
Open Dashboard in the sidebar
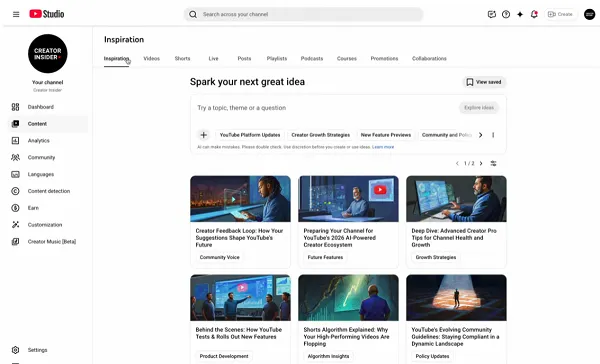47,107
